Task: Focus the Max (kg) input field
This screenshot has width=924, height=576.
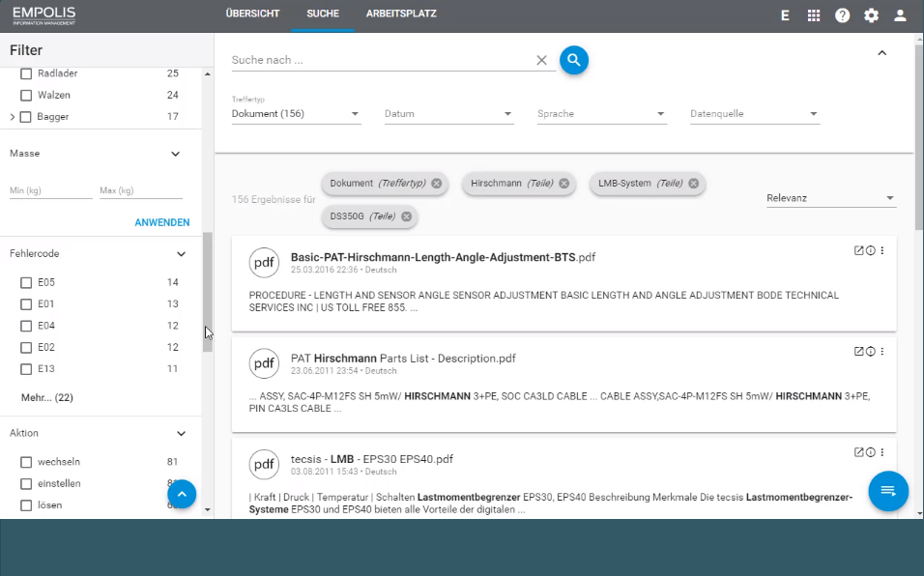Action: coord(141,190)
